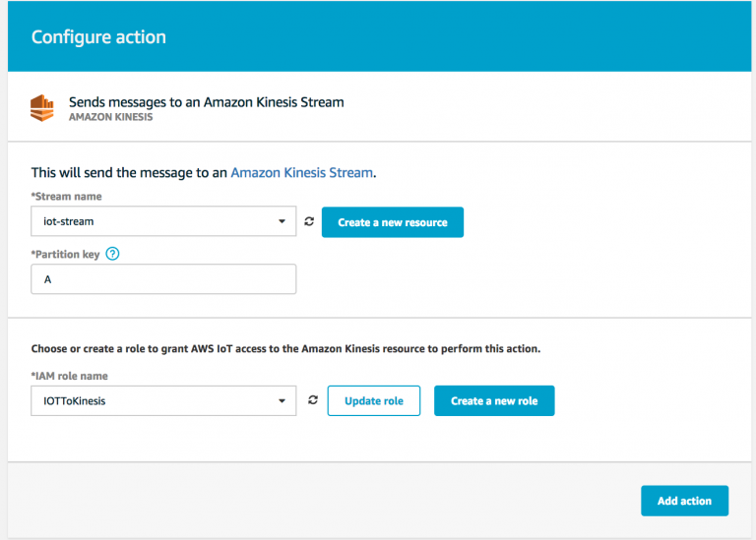
Task: Click the orange Amazon Kinesis service icon
Action: (42, 108)
